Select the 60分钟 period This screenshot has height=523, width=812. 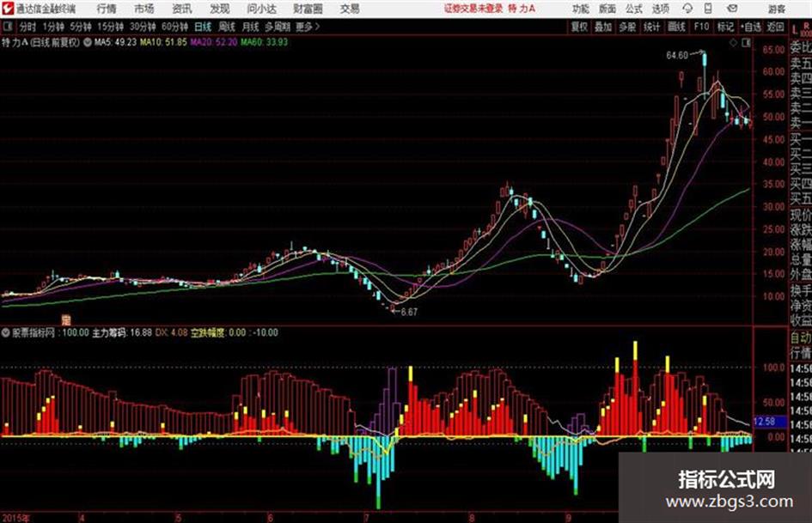[174, 27]
